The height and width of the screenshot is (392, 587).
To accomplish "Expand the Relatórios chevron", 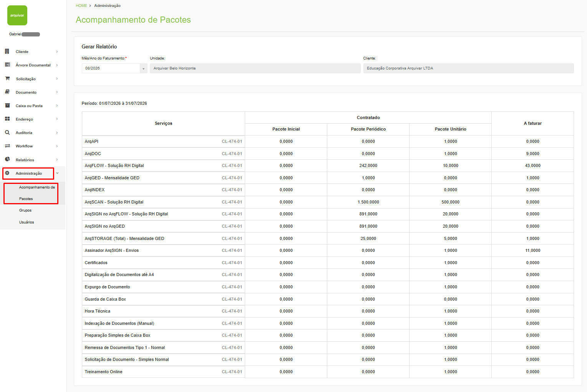I will tap(57, 160).
